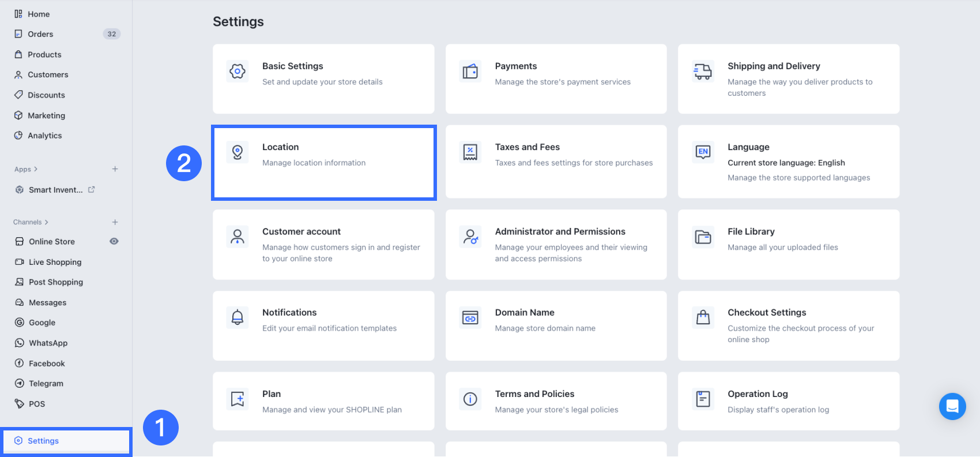This screenshot has width=980, height=457.
Task: Click the Shipping and Delivery truck icon
Action: pyautogui.click(x=703, y=72)
